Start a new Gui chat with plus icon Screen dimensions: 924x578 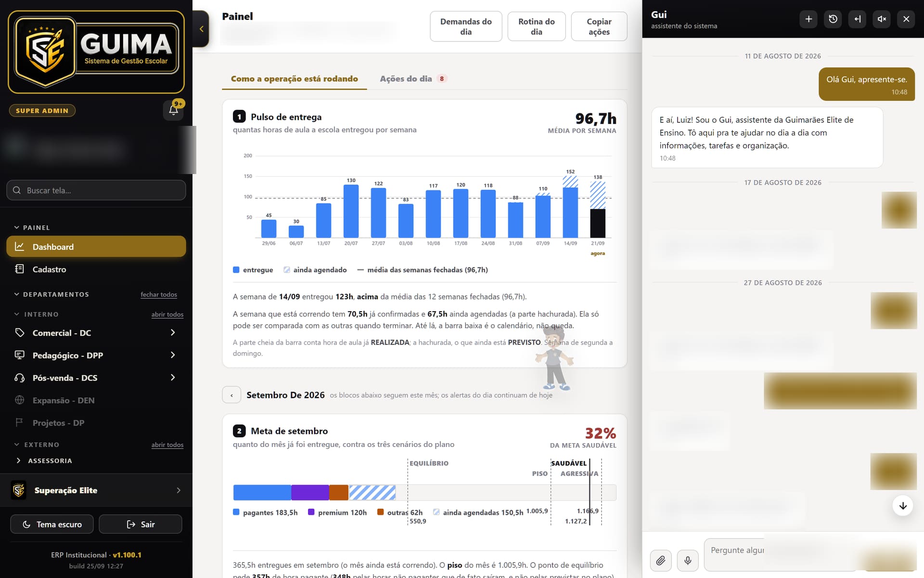point(808,19)
